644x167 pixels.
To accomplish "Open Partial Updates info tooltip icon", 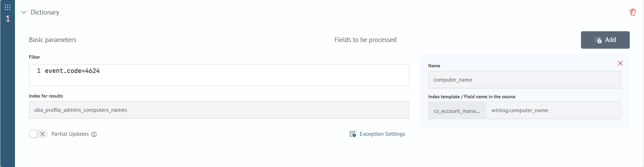I will click(x=94, y=134).
